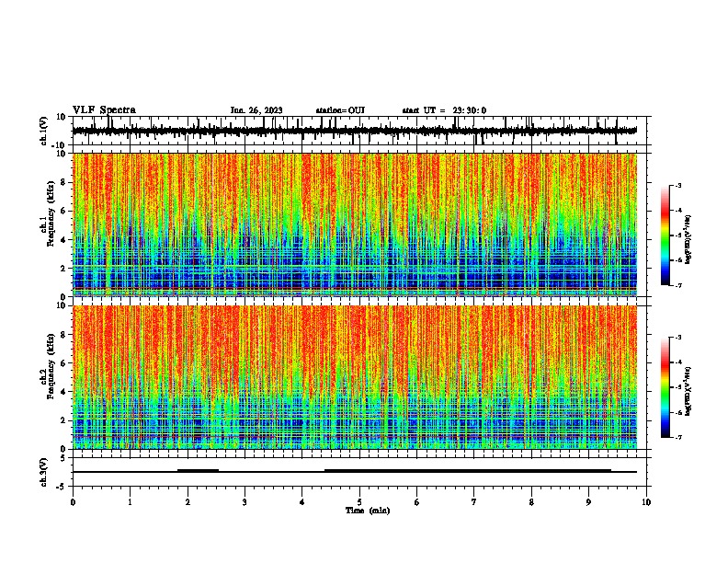
Task: Click time axis tick label '2'
Action: pyautogui.click(x=188, y=502)
